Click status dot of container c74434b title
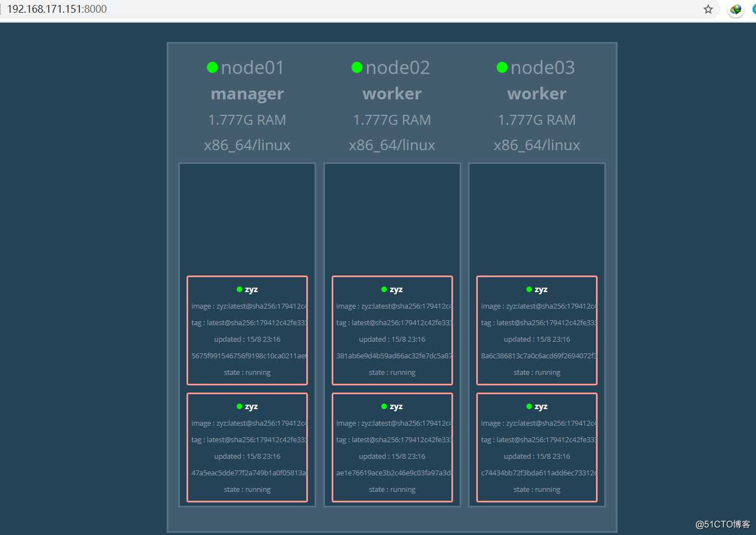This screenshot has width=756, height=535. [x=529, y=406]
